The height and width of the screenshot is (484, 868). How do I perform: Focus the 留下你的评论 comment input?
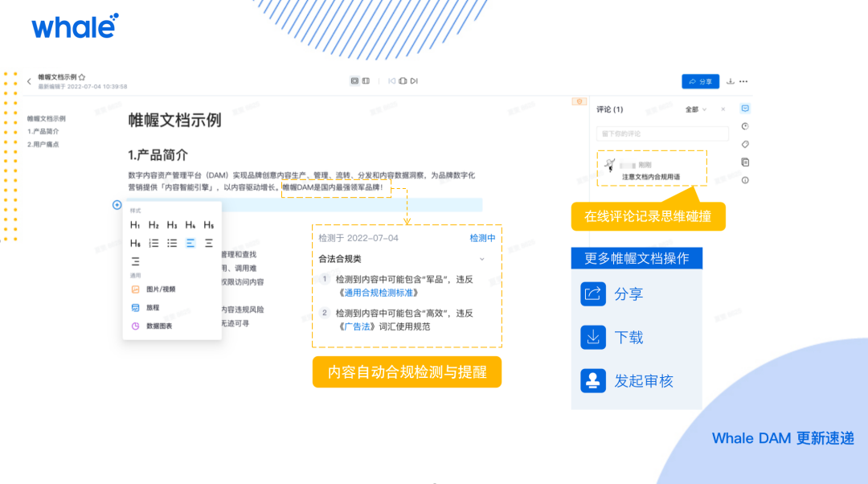pos(662,133)
